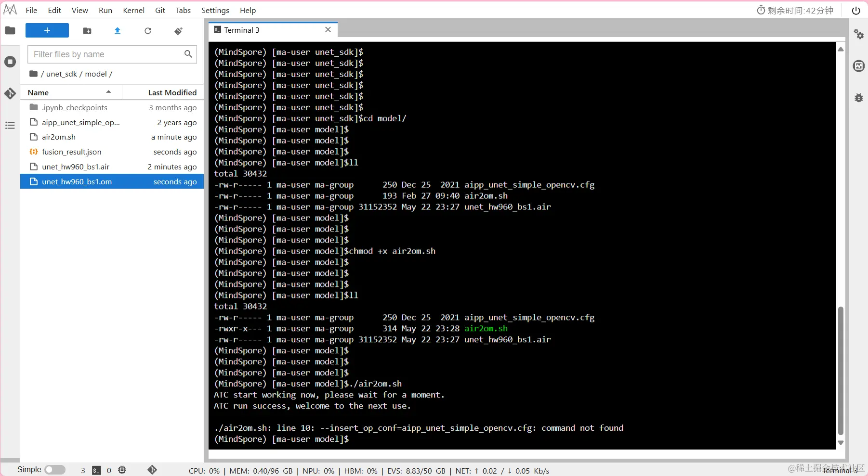The image size is (868, 476).
Task: Sort files by Last Modified header
Action: click(163, 92)
